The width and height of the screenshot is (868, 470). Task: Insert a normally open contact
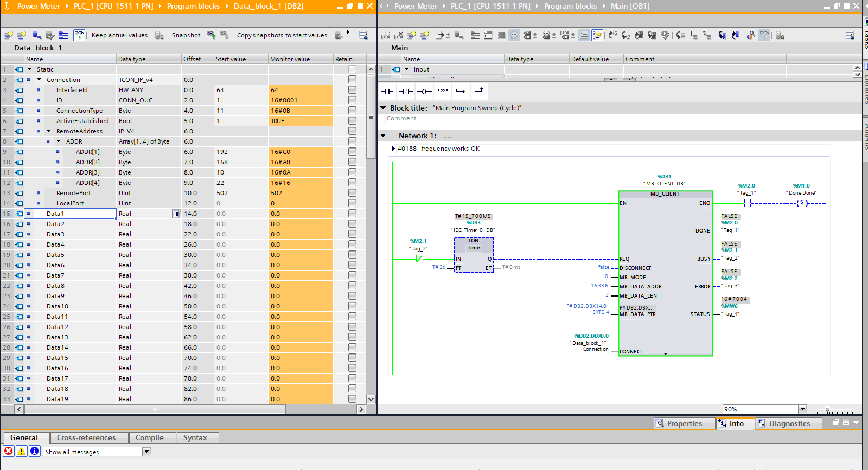387,92
